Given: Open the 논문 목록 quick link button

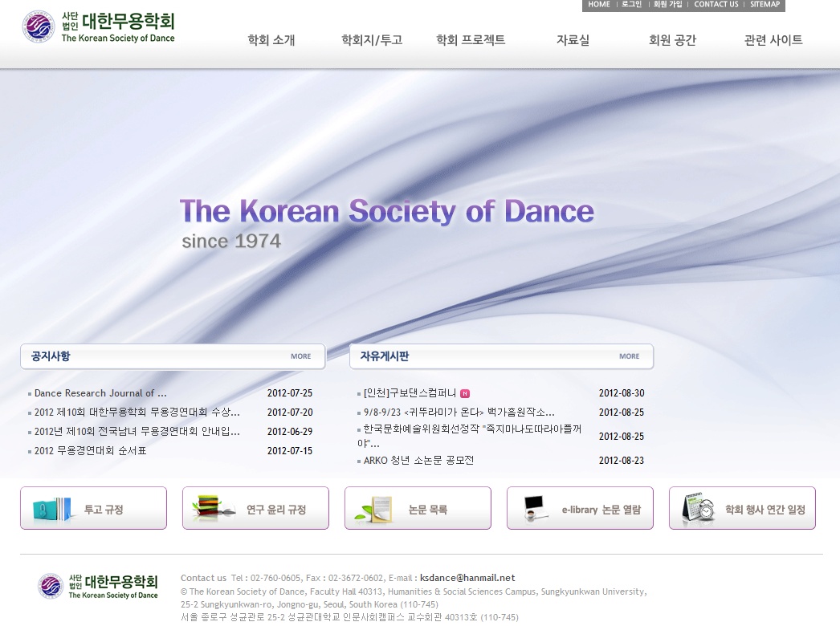Looking at the screenshot, I should click(x=418, y=508).
